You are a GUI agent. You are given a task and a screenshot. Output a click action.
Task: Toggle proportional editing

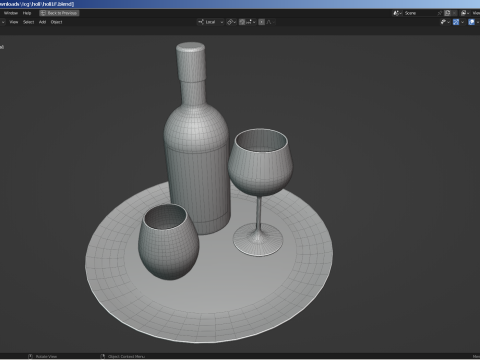[262, 22]
